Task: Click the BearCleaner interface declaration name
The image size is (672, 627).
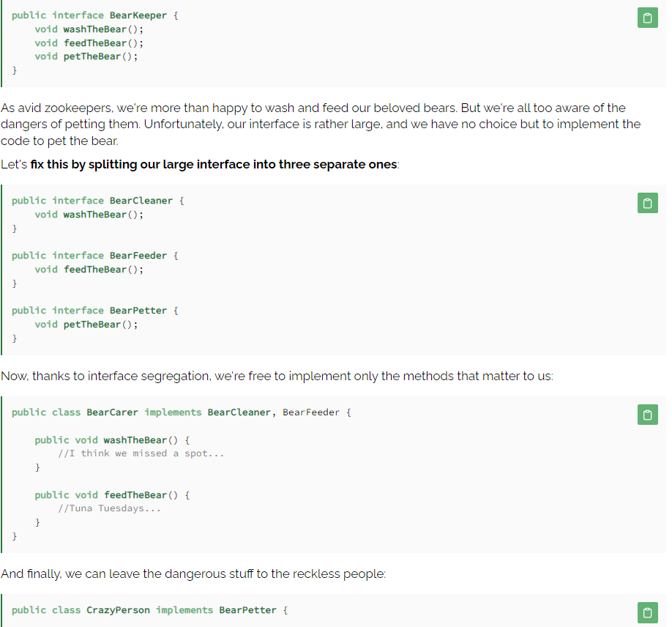Action: [x=141, y=201]
